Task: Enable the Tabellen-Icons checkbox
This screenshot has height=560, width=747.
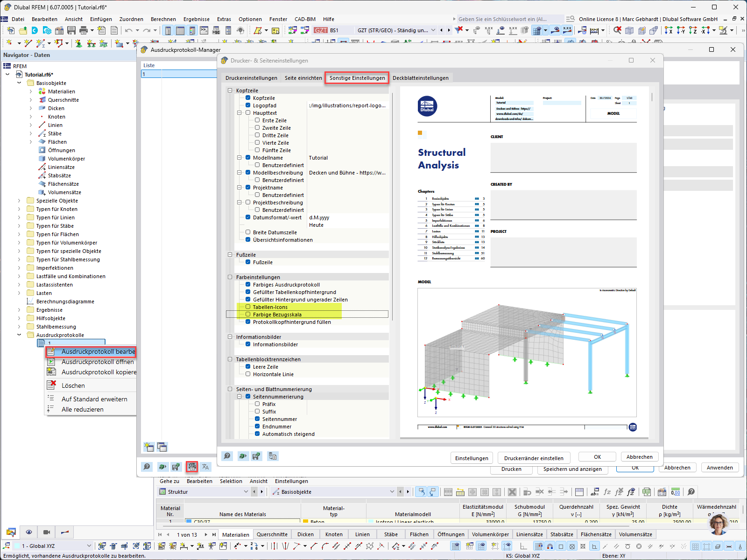Action: coord(247,307)
